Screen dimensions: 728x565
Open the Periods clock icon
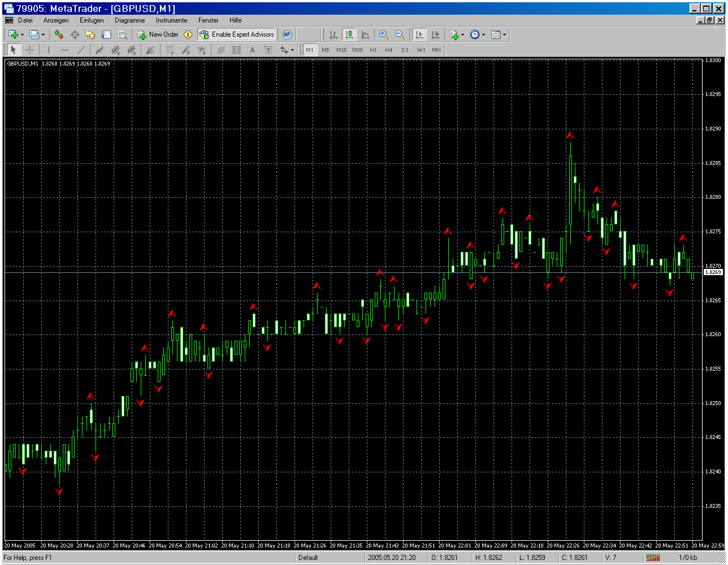[475, 34]
